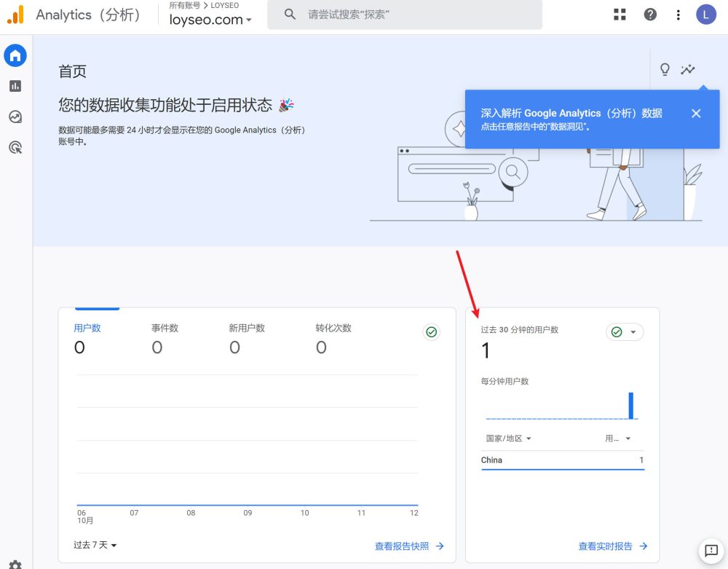Select the 事件数 metric tab
728x569 pixels.
point(165,337)
